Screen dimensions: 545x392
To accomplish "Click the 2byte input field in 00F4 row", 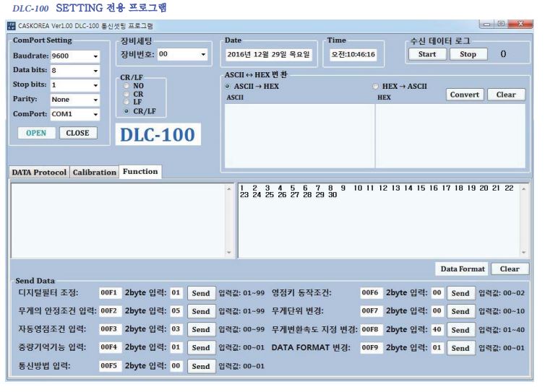I will pyautogui.click(x=176, y=347).
